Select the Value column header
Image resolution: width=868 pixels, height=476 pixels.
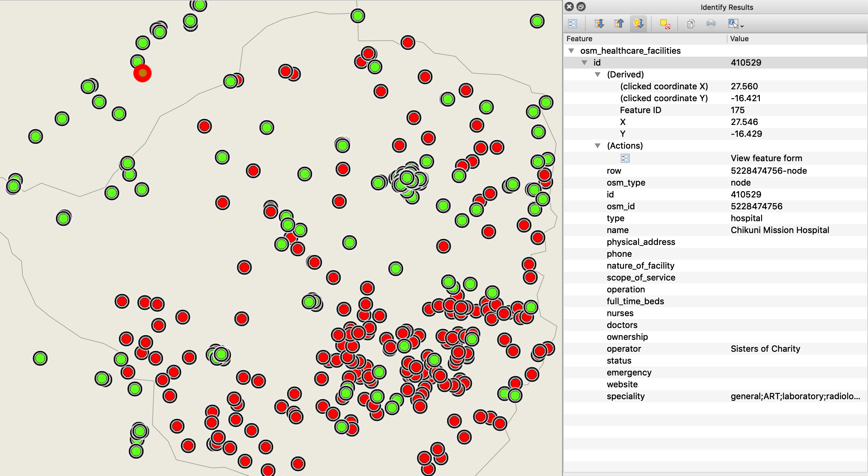click(740, 39)
